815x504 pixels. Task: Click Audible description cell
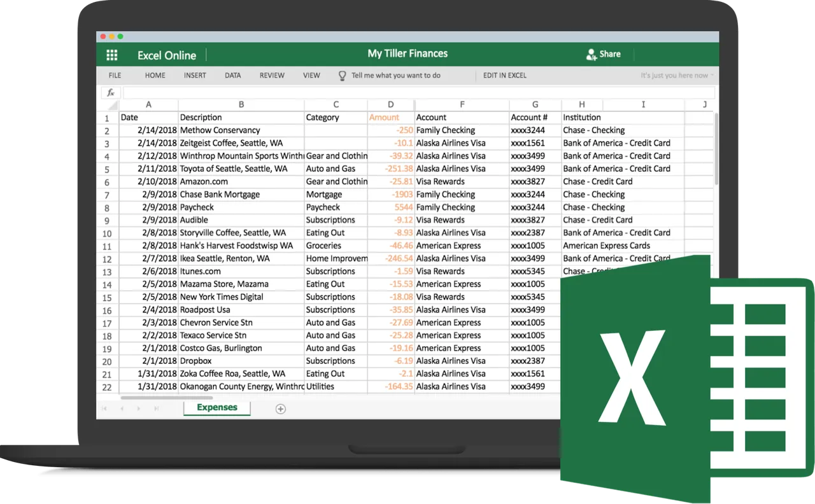pyautogui.click(x=241, y=220)
